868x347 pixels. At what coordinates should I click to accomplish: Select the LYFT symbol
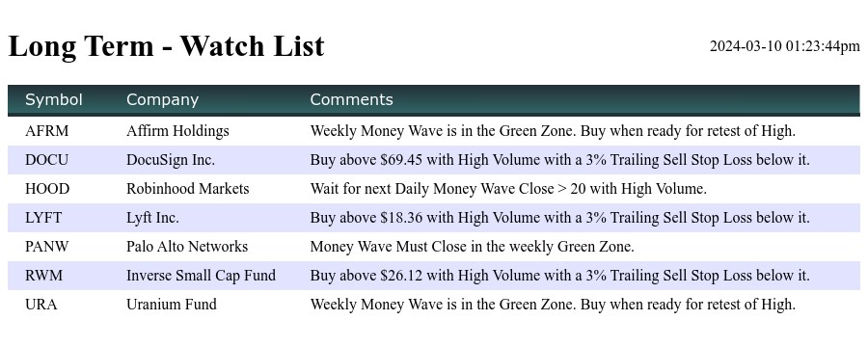click(43, 218)
